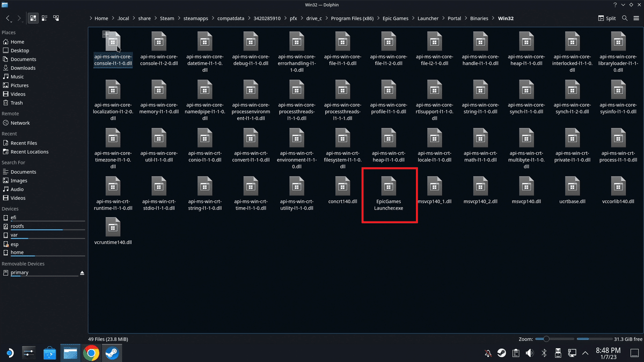Open Pictures in Places sidebar

pos(19,85)
